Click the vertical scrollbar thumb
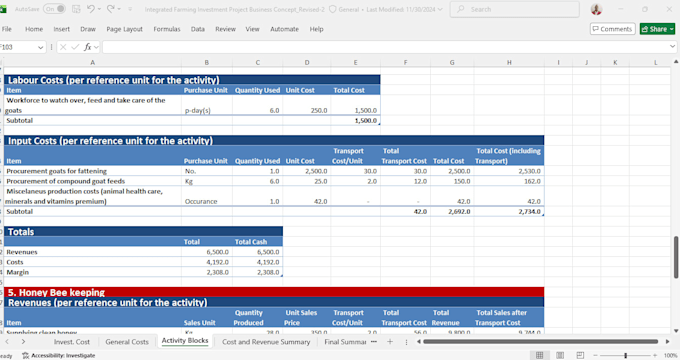The width and height of the screenshot is (680, 360). click(x=676, y=257)
